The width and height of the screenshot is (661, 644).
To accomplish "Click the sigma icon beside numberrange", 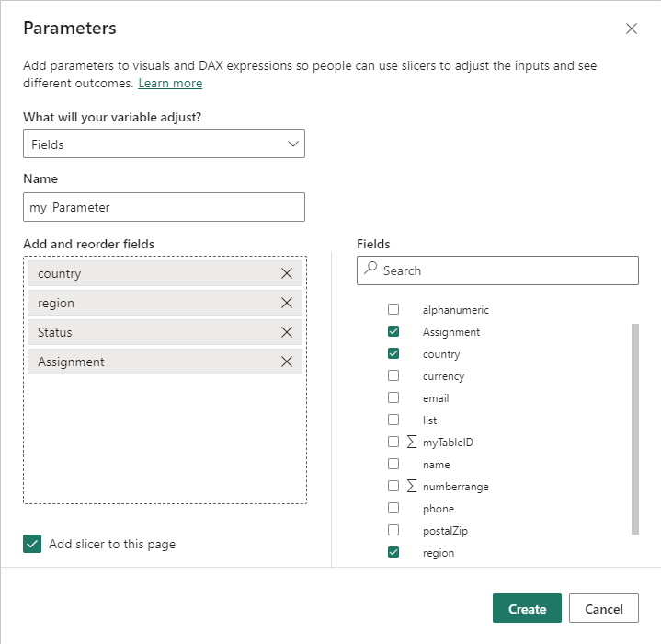I will 411,487.
